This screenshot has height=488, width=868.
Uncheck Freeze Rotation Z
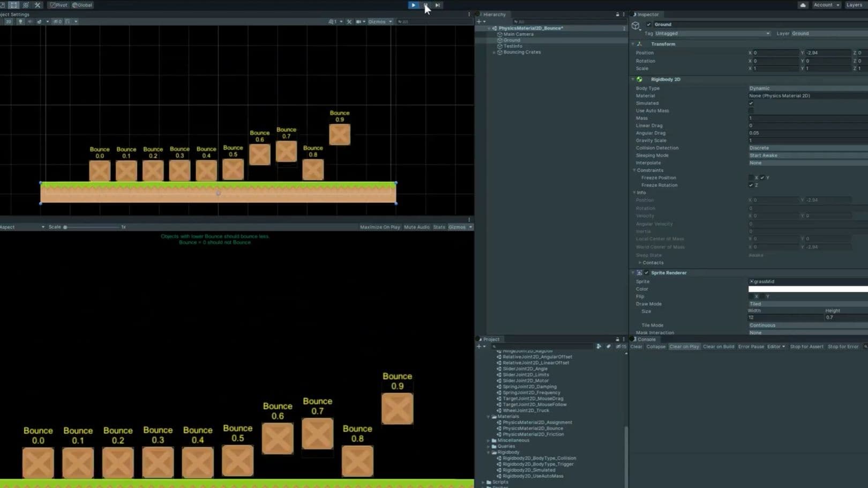751,185
